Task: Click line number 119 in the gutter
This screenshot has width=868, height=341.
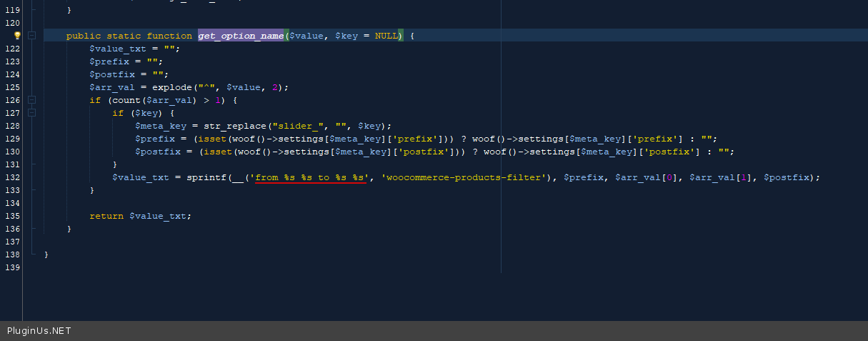Action: point(11,11)
